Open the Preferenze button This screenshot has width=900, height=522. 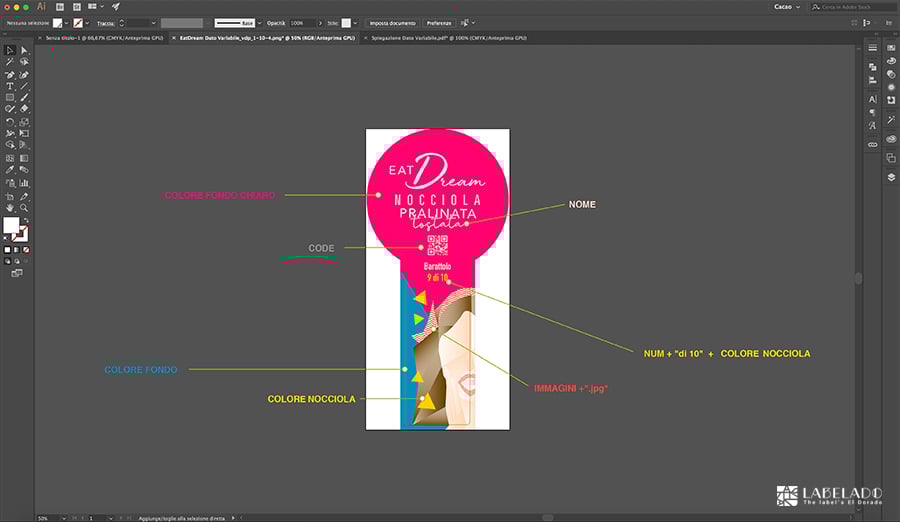click(439, 24)
